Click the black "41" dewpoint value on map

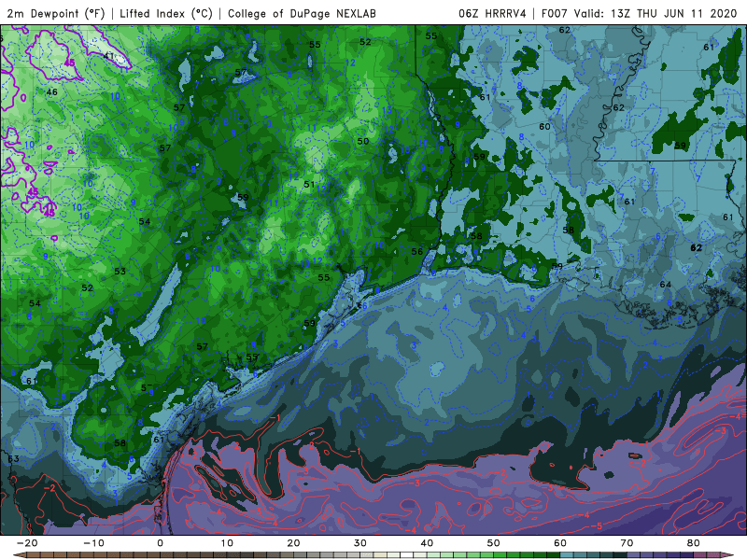pyautogui.click(x=109, y=56)
